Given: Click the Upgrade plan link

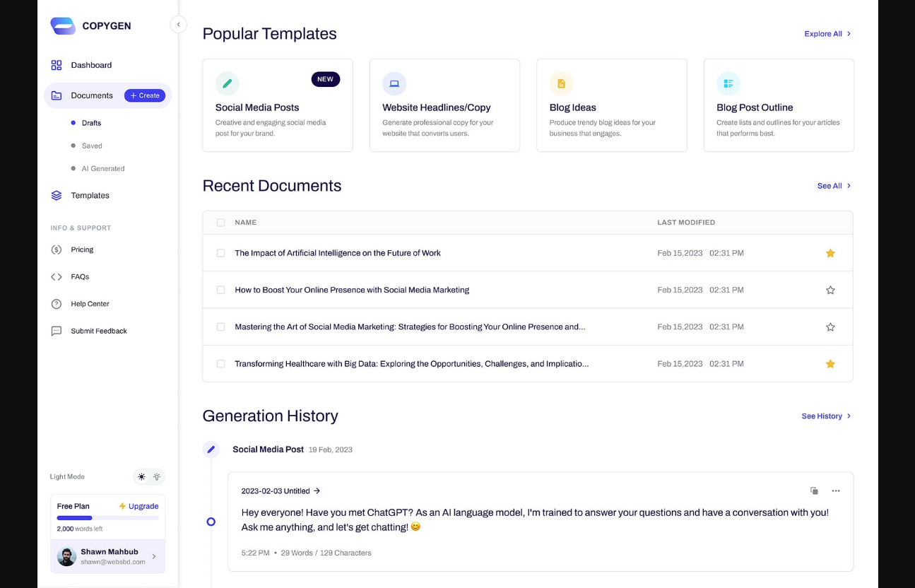Looking at the screenshot, I should click(x=138, y=506).
